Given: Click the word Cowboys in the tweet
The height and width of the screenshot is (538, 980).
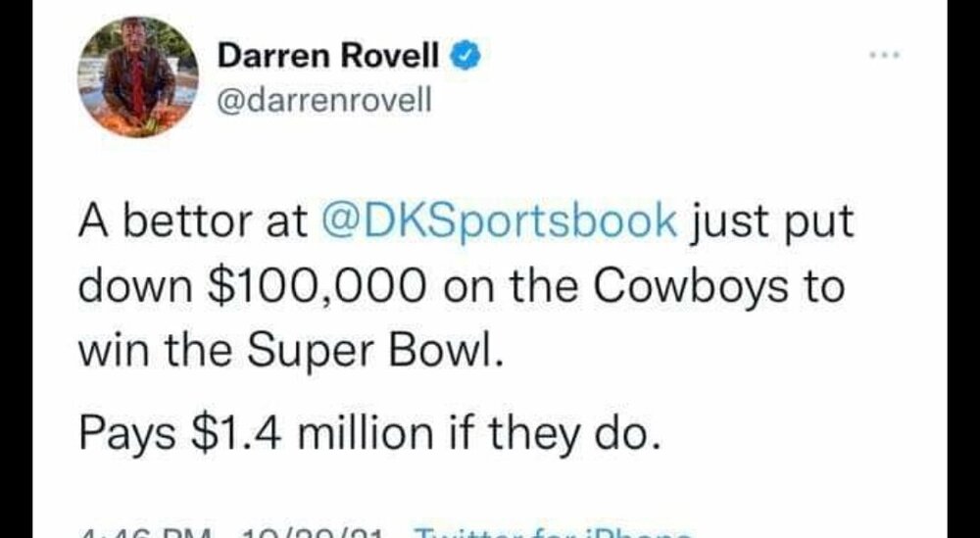Looking at the screenshot, I should click(690, 288).
